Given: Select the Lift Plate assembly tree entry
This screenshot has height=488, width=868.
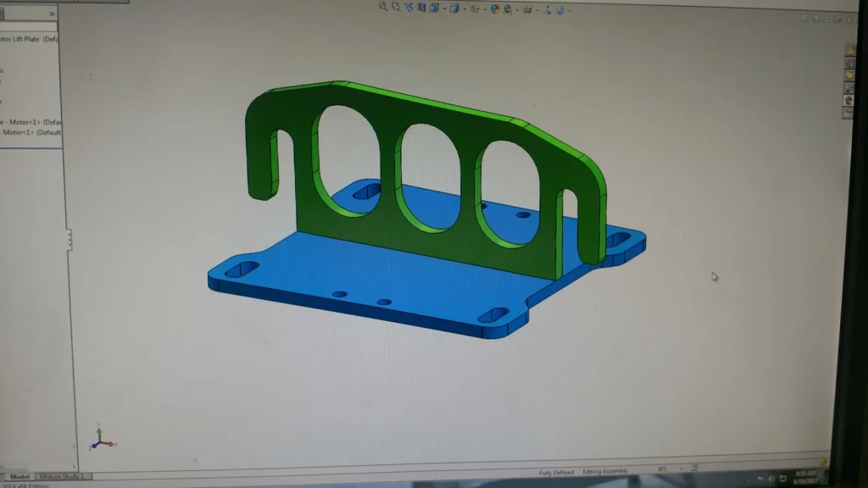Looking at the screenshot, I should 28,39.
